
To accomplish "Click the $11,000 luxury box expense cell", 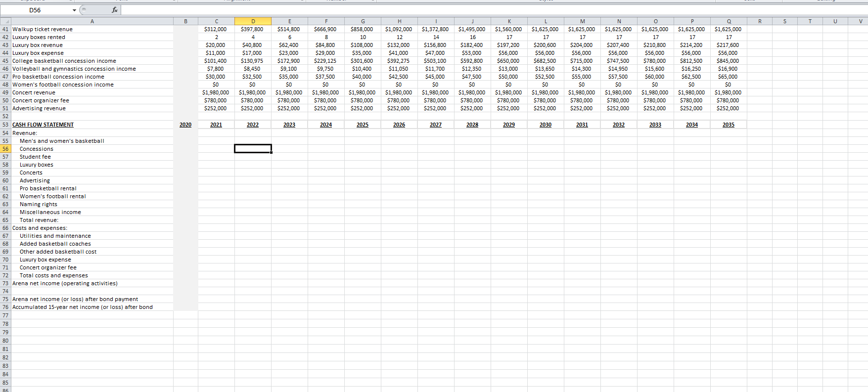I will 216,53.
